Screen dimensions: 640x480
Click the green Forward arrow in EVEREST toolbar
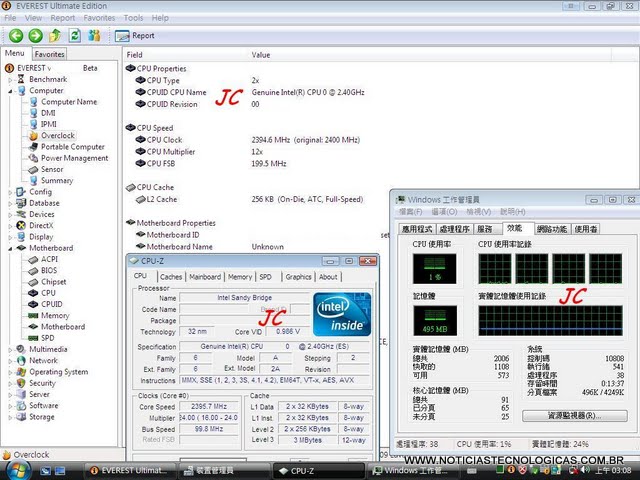pyautogui.click(x=36, y=36)
